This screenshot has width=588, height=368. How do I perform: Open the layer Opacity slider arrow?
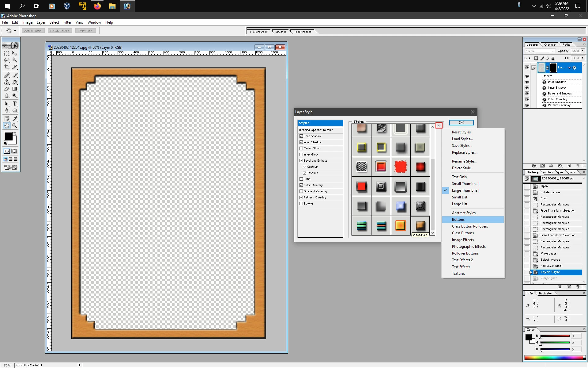tap(583, 51)
